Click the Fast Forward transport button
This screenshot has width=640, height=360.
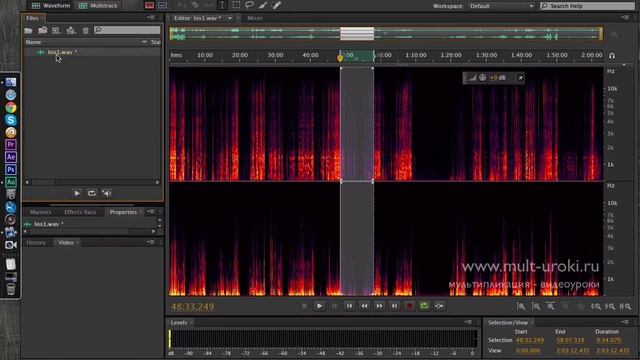pos(380,306)
